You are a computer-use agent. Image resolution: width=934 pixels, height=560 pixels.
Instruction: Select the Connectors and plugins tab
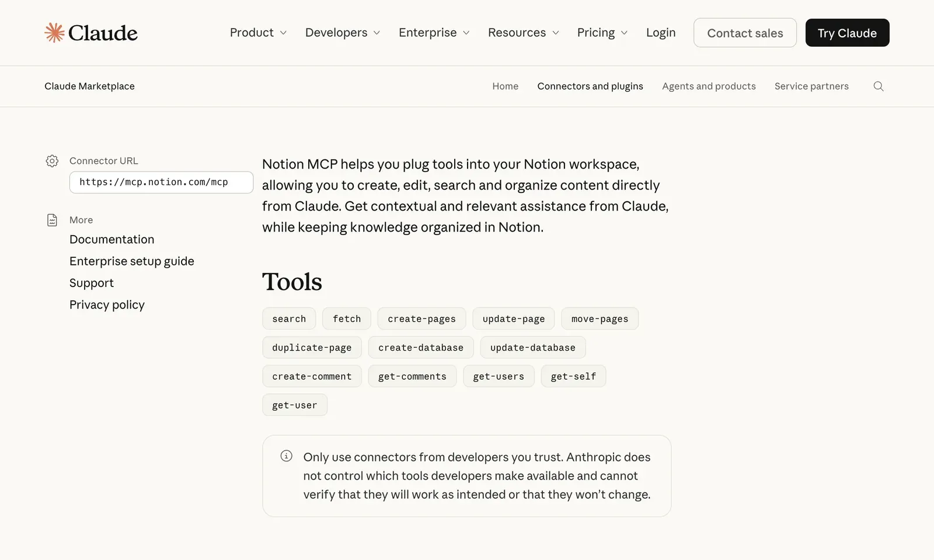click(x=590, y=86)
